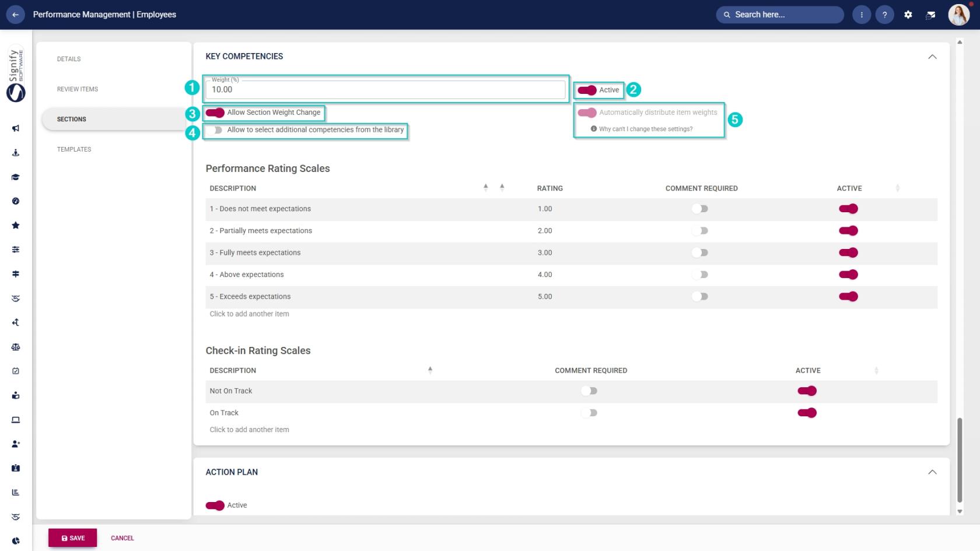This screenshot has width=980, height=551.
Task: Open the star sidebar icon
Action: pos(16,225)
